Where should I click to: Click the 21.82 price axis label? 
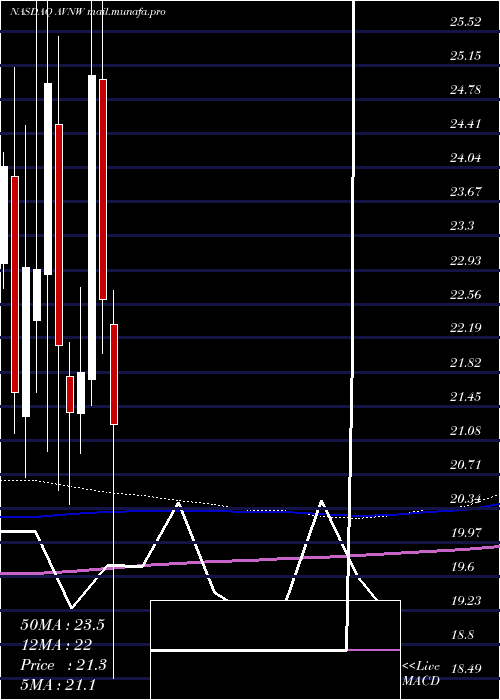point(466,362)
